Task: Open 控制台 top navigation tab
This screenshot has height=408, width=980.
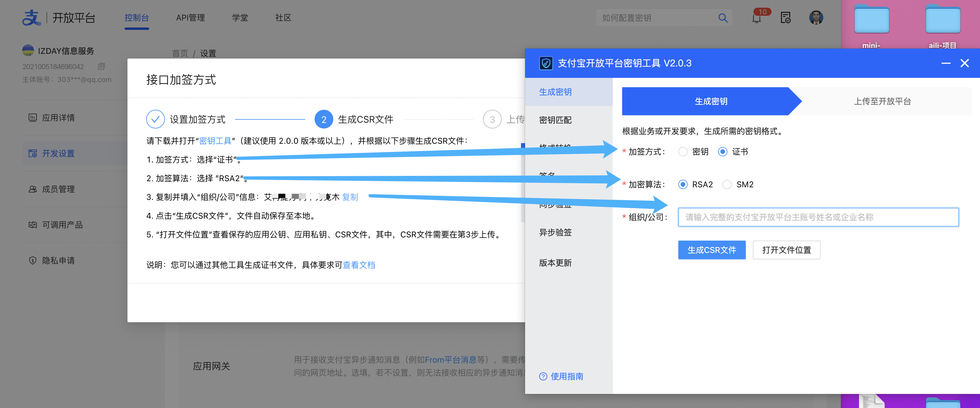Action: (137, 18)
